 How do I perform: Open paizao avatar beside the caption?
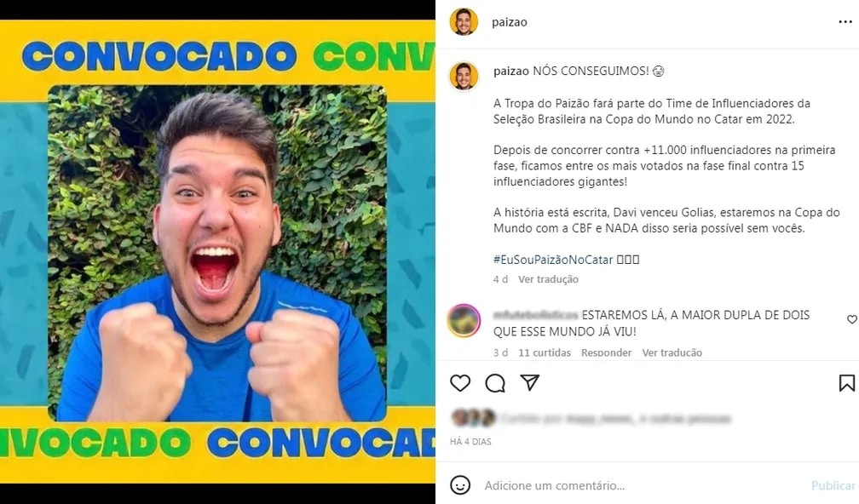[x=464, y=76]
